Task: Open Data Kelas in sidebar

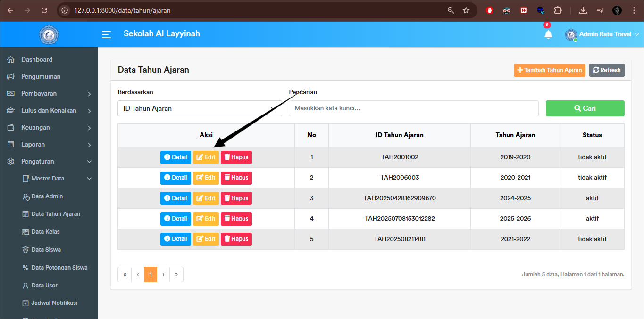Action: 45,232
